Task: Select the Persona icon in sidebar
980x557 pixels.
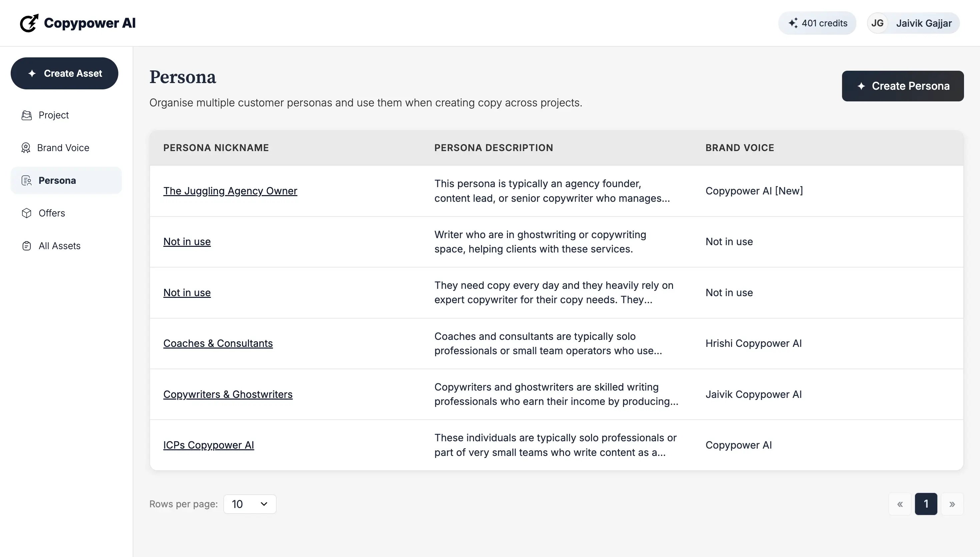Action: pos(26,180)
